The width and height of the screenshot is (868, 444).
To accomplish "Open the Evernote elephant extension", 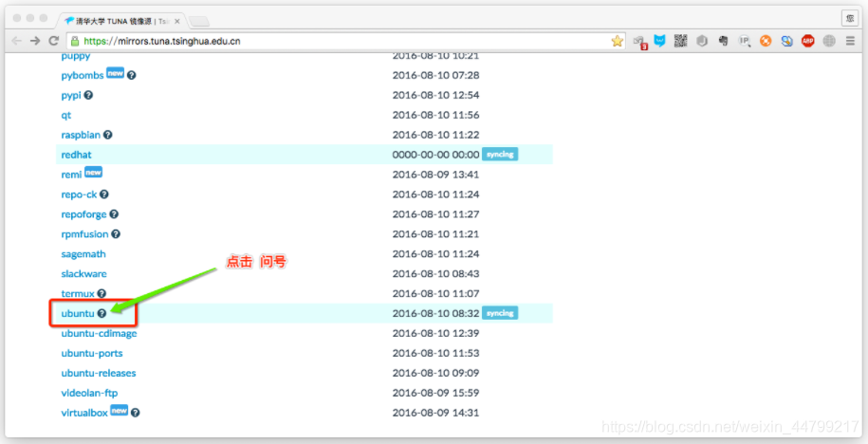I will (x=724, y=41).
